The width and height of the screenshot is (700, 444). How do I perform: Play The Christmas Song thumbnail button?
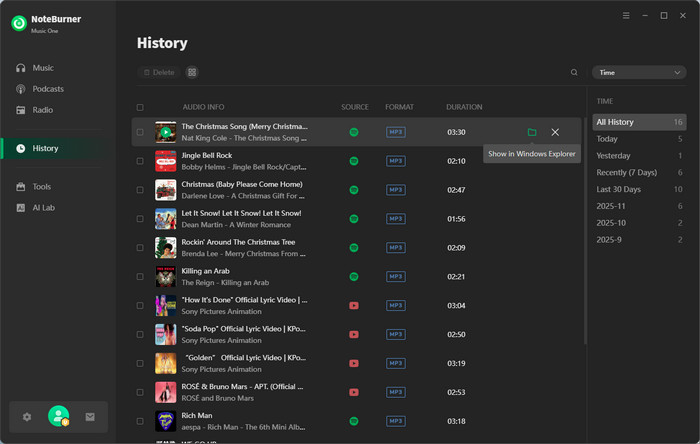click(x=166, y=132)
